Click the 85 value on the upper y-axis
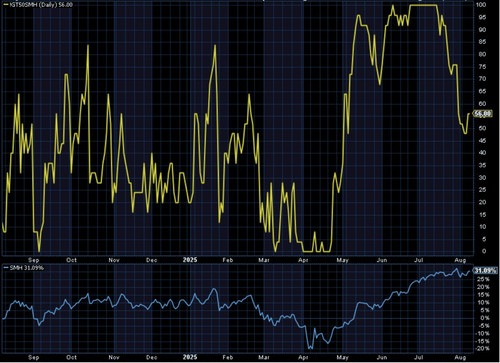Screen dimensions: 500x363 [x=482, y=42]
